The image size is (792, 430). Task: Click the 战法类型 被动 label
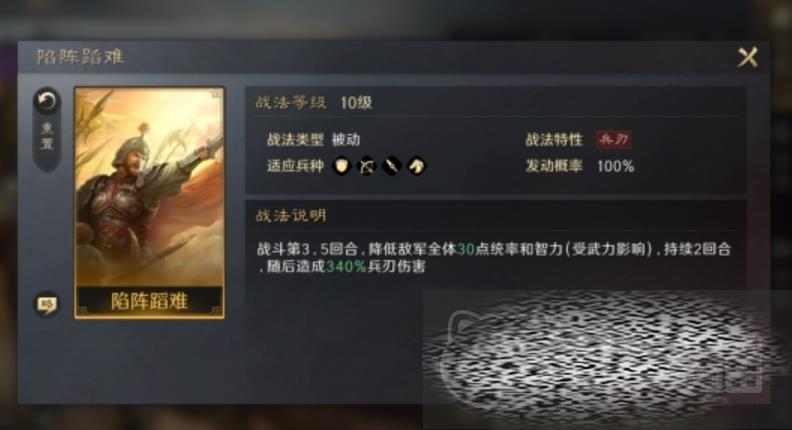[314, 139]
